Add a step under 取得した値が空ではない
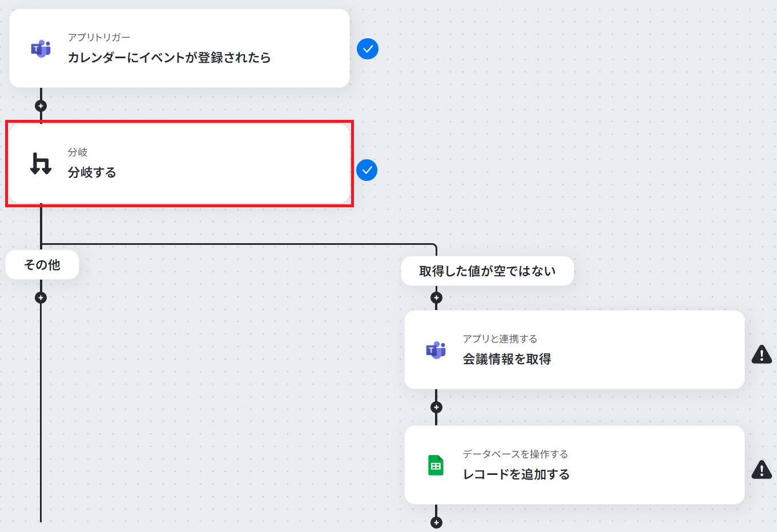This screenshot has width=777, height=532. pyautogui.click(x=436, y=297)
